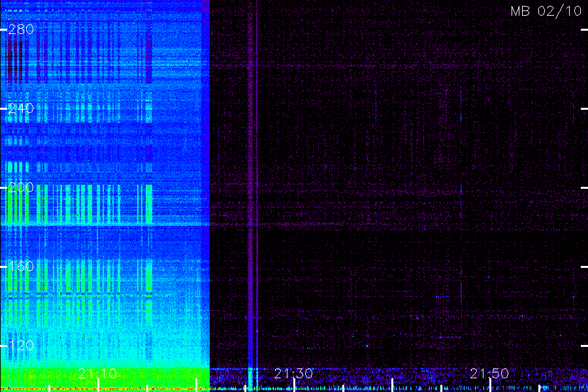
Task: Click the 21:30 time axis label
Action: 293,373
